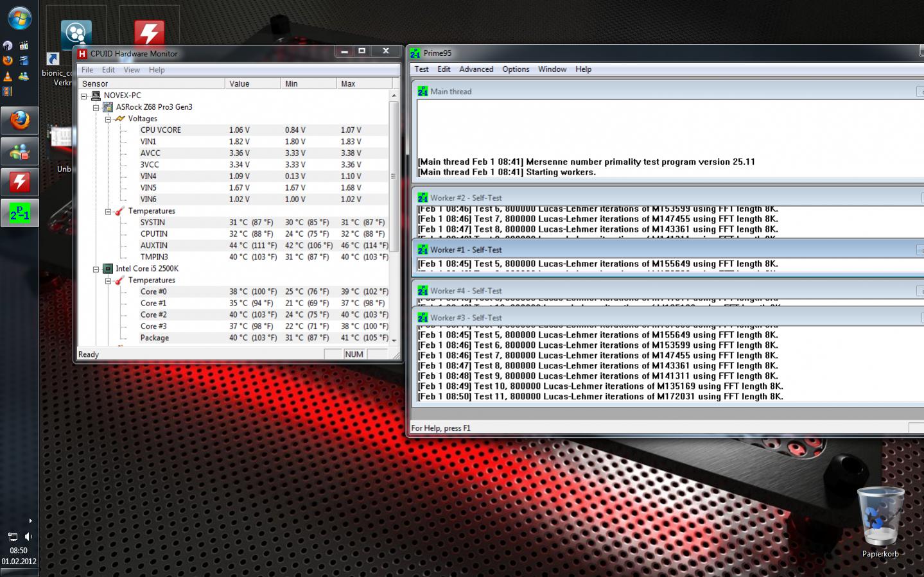This screenshot has width=924, height=577.
Task: Click the Prime95 title bar icon
Action: point(415,53)
